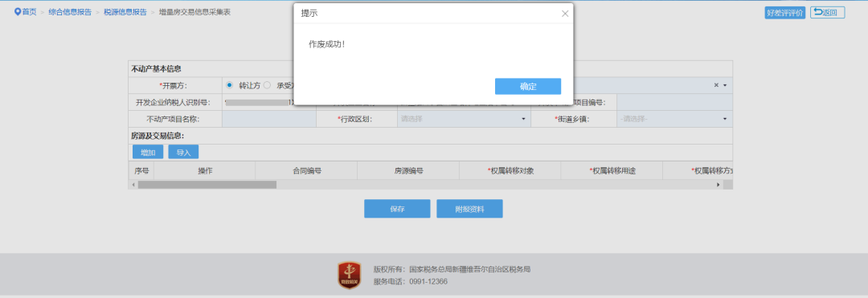Click the 保存 button
868x298 pixels.
[x=397, y=209]
